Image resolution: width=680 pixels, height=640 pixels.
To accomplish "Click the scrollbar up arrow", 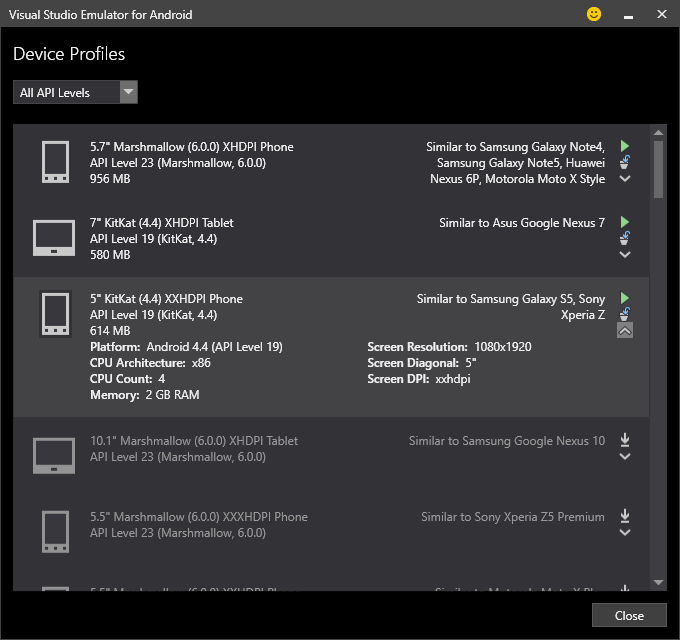I will click(x=658, y=133).
